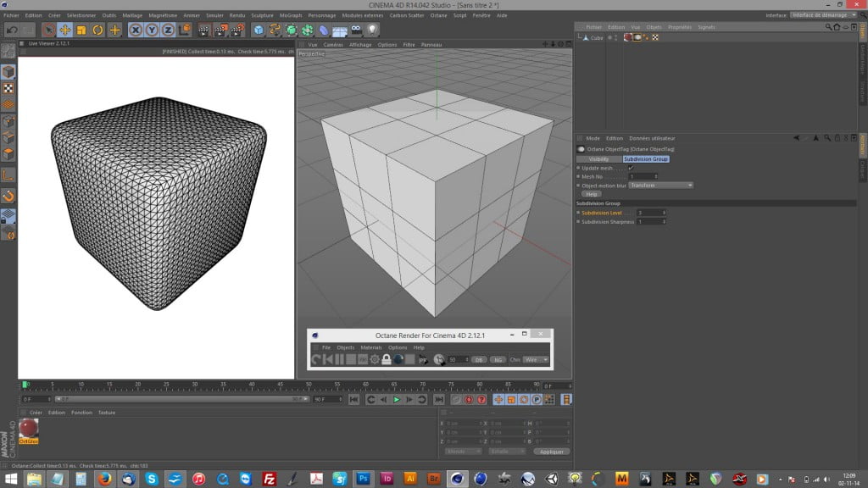The image size is (868, 488).
Task: Click the Undo icon in the toolbar
Action: [11, 31]
